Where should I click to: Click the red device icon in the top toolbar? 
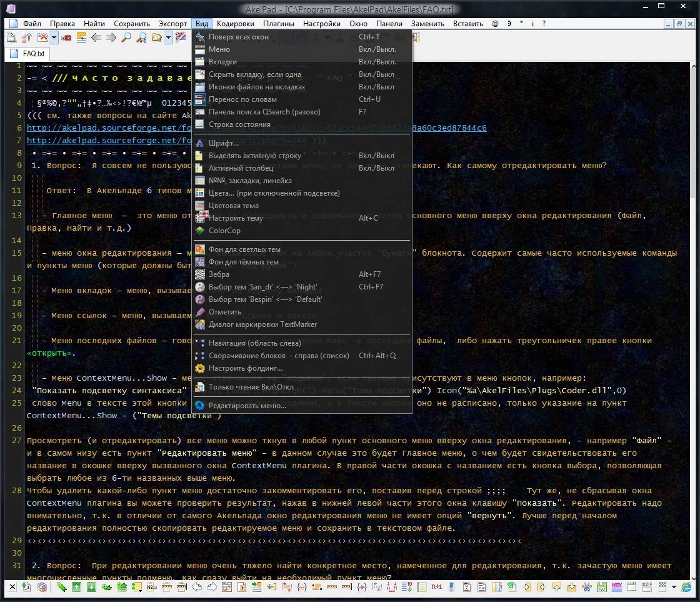click(x=66, y=38)
